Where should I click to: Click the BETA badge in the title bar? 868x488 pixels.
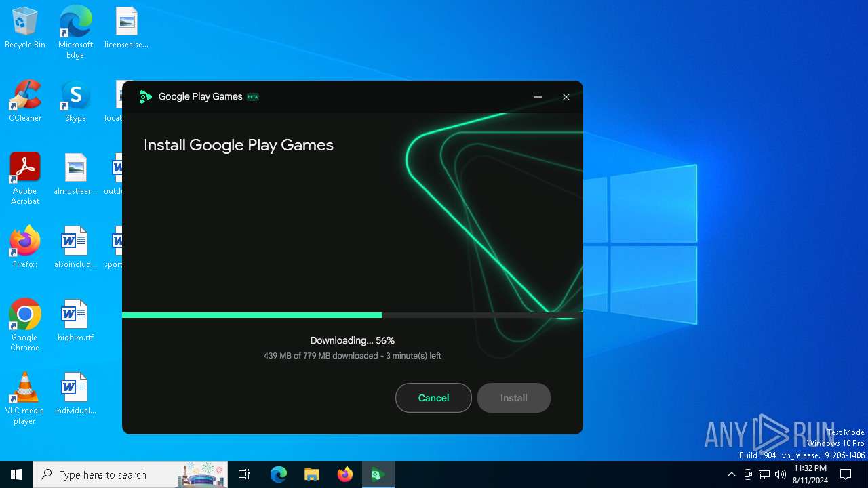click(x=253, y=97)
